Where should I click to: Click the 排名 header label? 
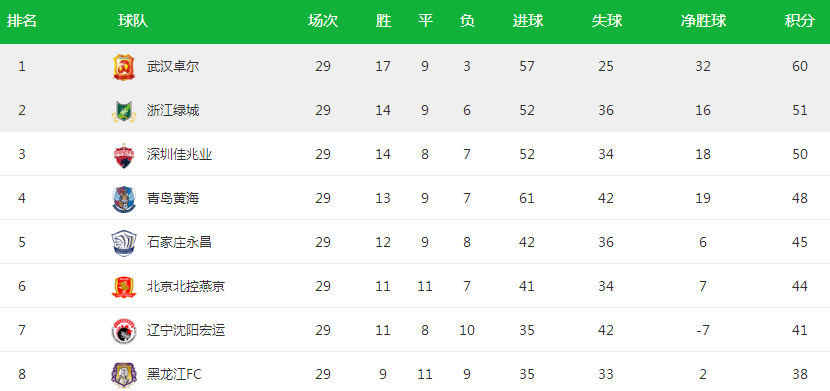[x=22, y=21]
